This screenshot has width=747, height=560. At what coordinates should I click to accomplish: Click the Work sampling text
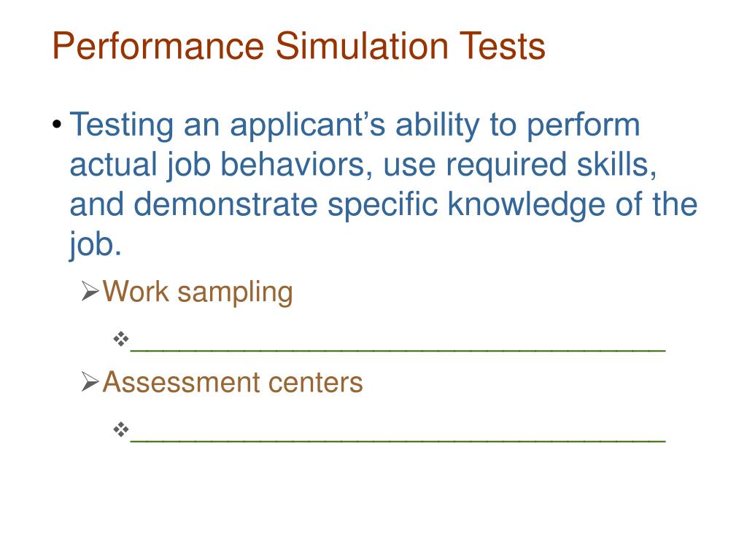(x=198, y=293)
